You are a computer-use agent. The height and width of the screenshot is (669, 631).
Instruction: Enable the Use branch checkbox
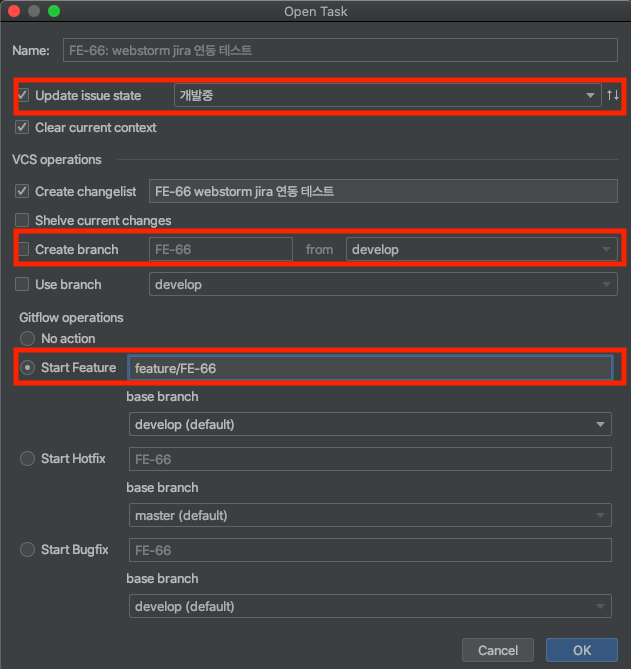click(22, 284)
